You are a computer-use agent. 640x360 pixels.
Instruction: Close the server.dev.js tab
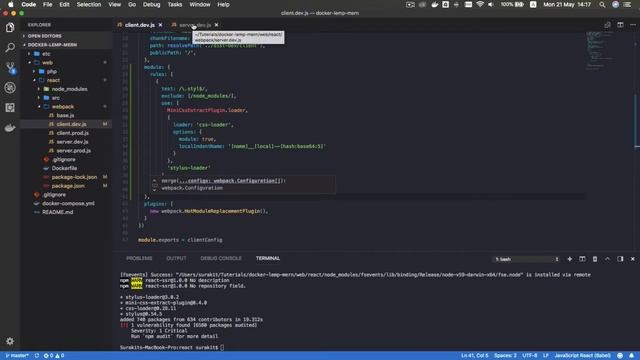(x=216, y=25)
